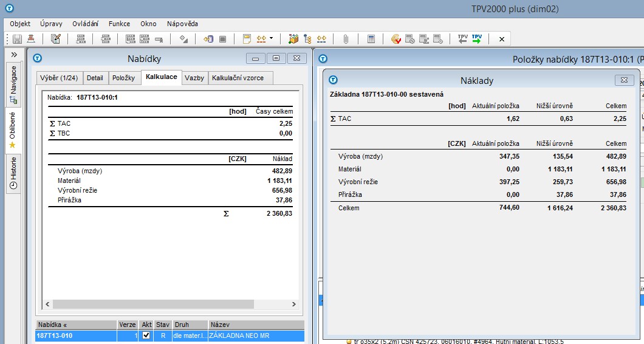This screenshot has height=344, width=644.
Task: Open the Okno menu
Action: coord(148,24)
